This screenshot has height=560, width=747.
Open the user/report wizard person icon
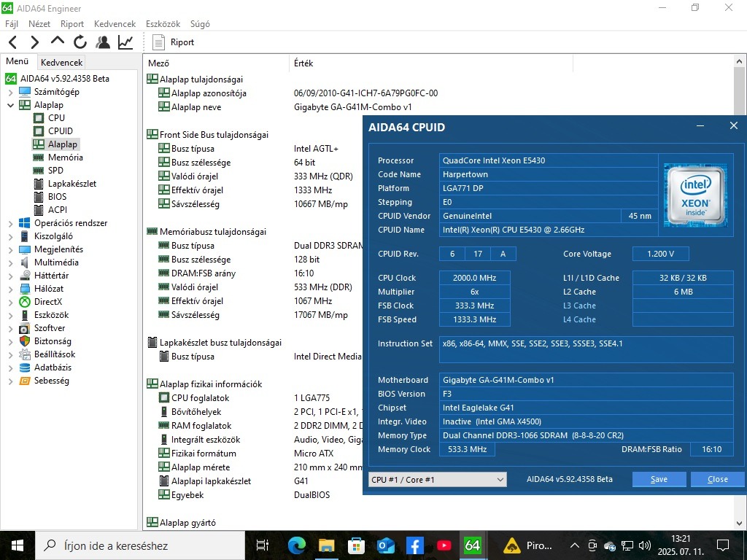tap(102, 42)
